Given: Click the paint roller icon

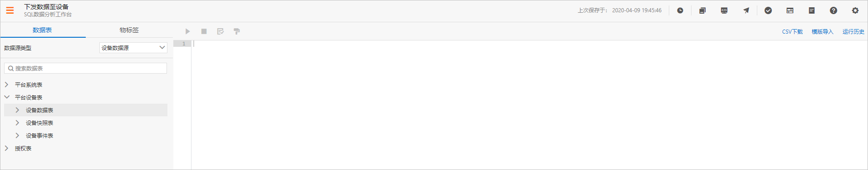Looking at the screenshot, I should click(x=237, y=31).
